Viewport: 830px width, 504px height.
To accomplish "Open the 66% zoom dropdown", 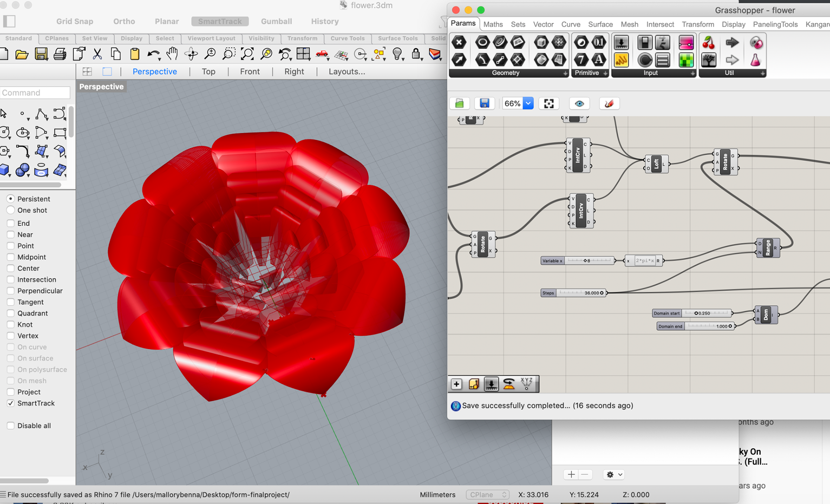I will pos(528,103).
